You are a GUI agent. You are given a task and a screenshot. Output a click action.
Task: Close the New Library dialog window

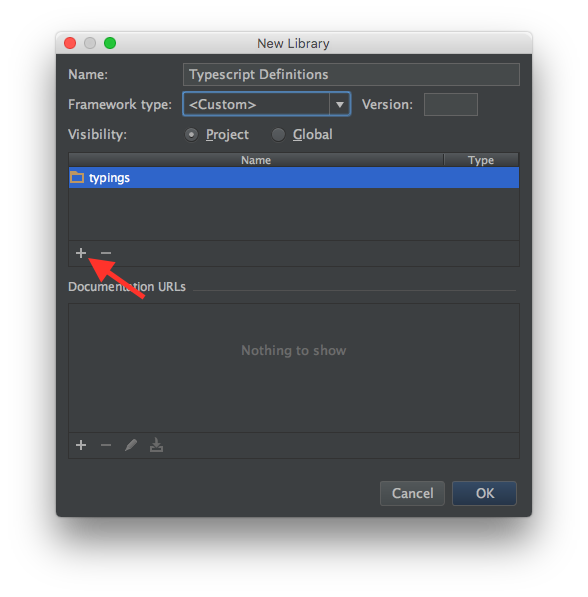pyautogui.click(x=70, y=43)
